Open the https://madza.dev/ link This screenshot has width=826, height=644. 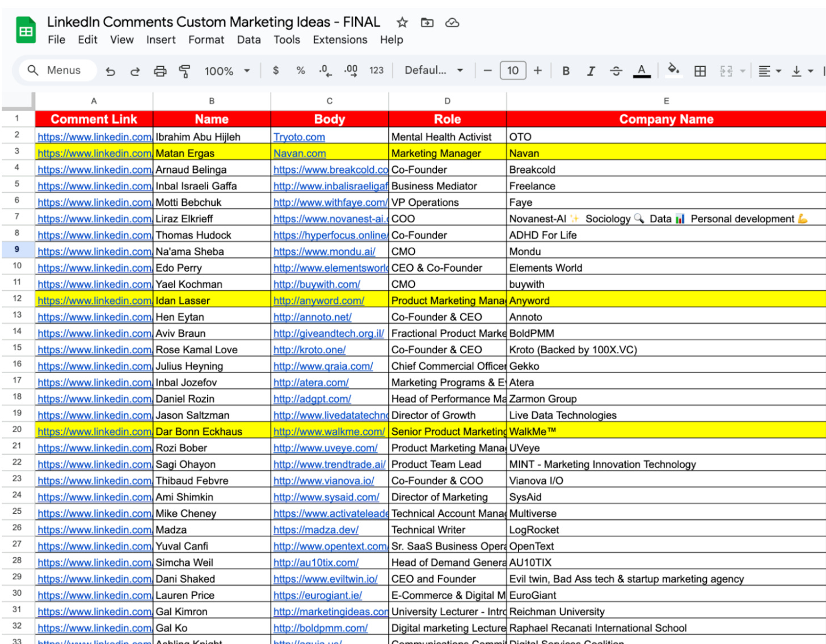pyautogui.click(x=316, y=529)
